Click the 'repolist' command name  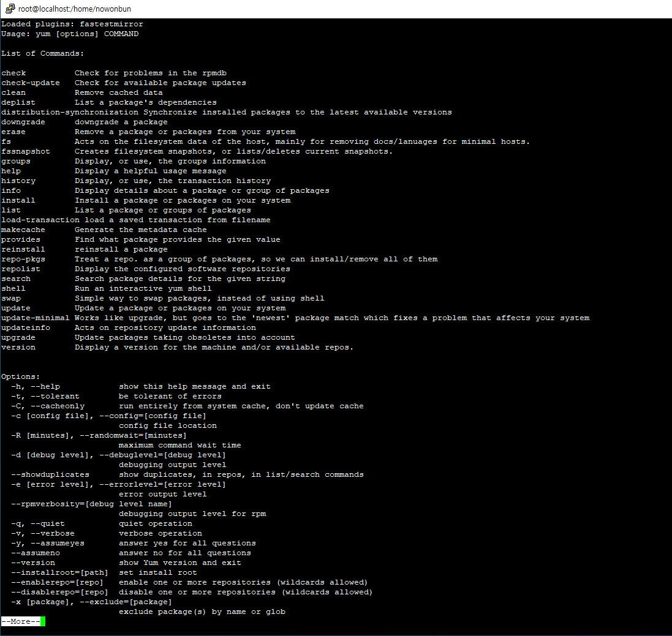pos(21,269)
